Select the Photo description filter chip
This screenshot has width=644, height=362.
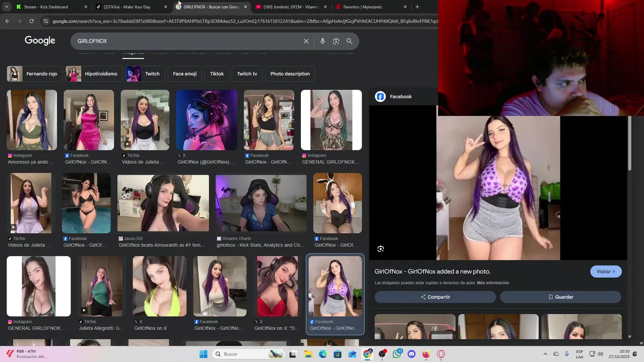pyautogui.click(x=290, y=74)
